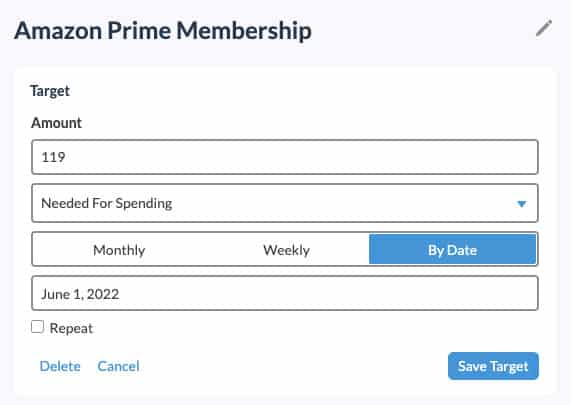Viewport: 571px width, 405px height.
Task: Click the Delete link
Action: tap(60, 366)
